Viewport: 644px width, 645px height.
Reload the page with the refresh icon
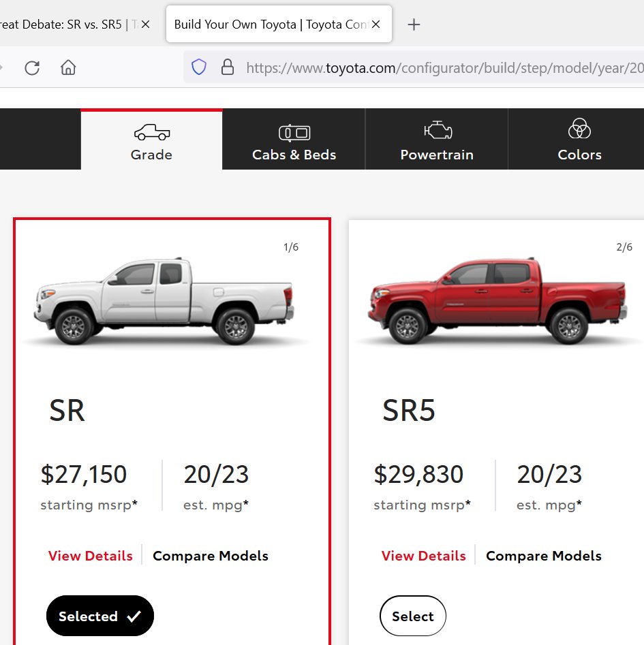[32, 67]
